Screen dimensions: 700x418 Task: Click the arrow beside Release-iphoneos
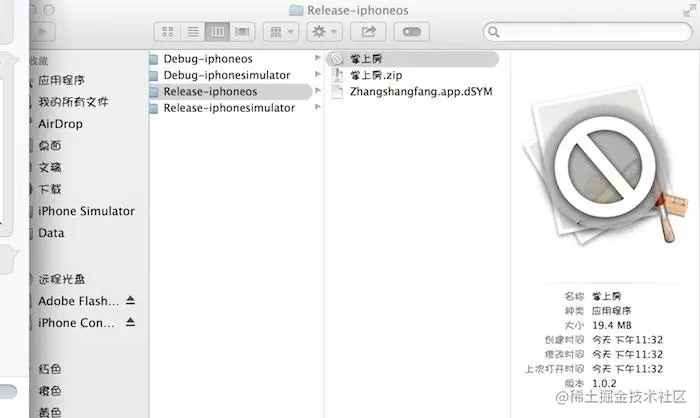click(317, 91)
